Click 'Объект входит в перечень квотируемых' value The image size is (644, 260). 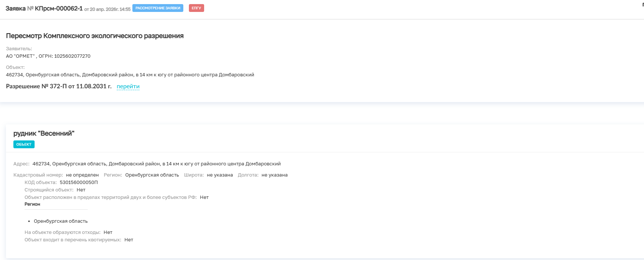click(129, 240)
